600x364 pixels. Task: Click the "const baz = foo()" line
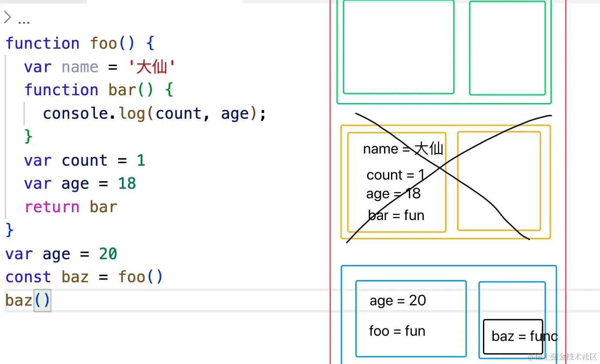[x=84, y=277]
